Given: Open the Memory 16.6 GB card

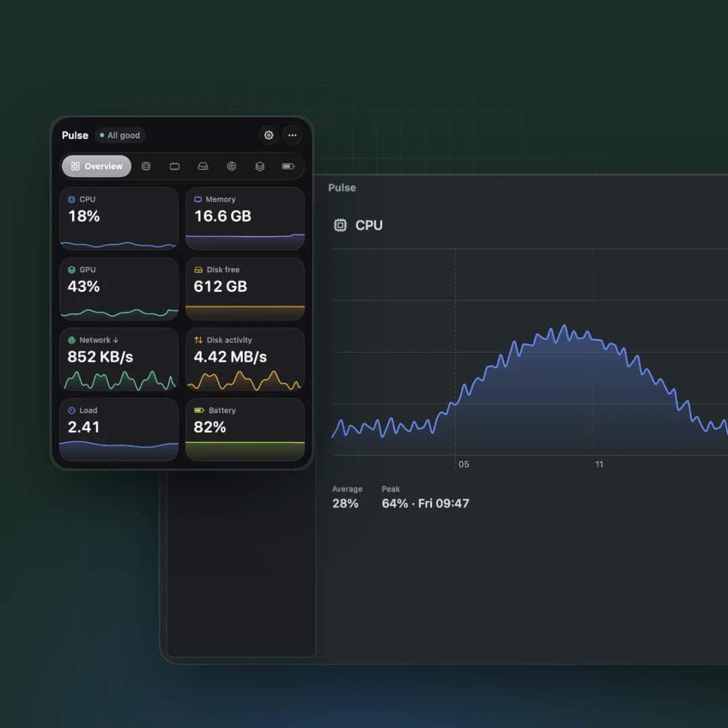Looking at the screenshot, I should tap(245, 218).
